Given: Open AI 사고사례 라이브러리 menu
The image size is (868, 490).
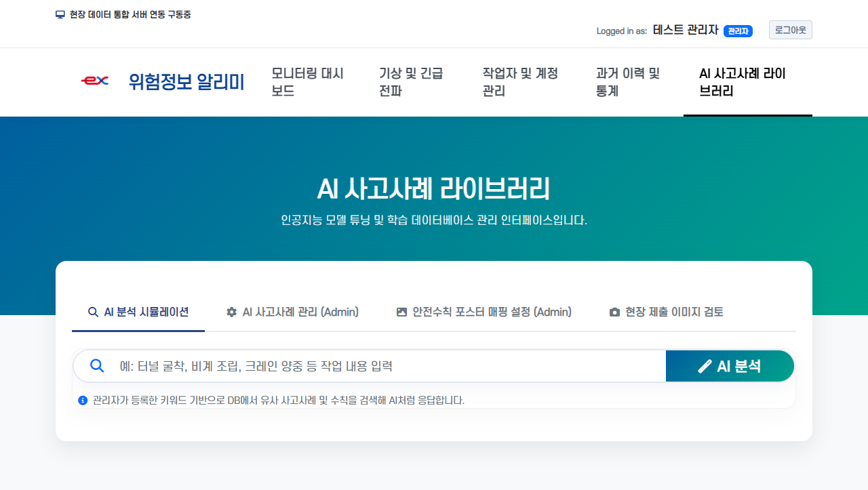Looking at the screenshot, I should 748,82.
